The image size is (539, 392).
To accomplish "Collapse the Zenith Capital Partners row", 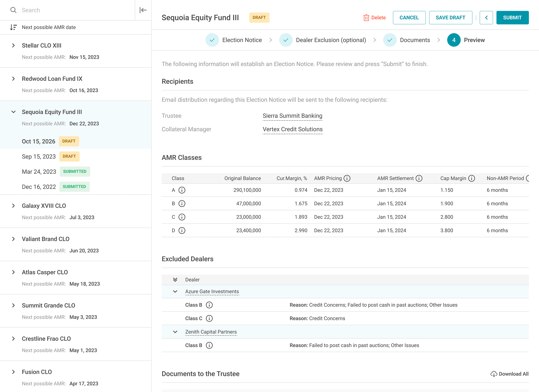I will (x=175, y=332).
